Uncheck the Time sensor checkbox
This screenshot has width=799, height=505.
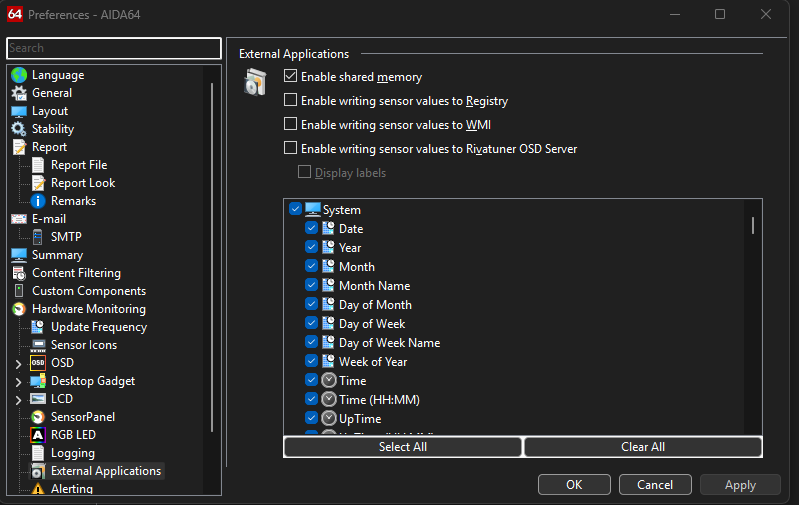(311, 380)
